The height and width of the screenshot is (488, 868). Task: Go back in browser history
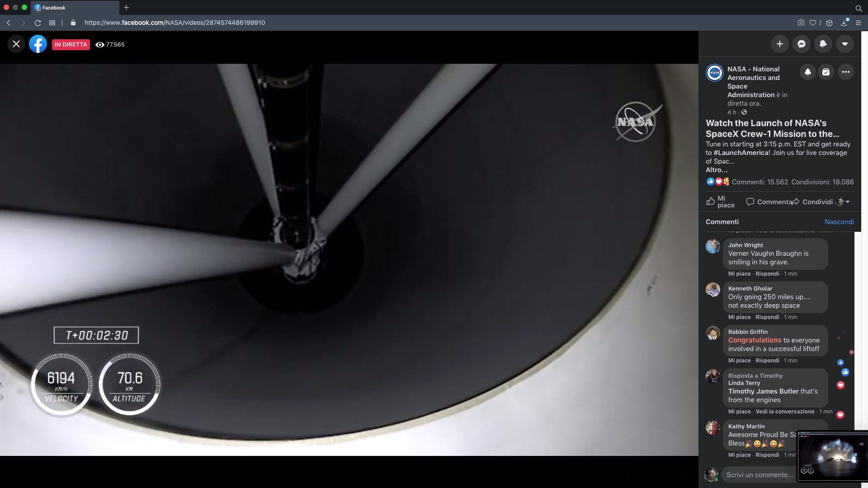(8, 23)
